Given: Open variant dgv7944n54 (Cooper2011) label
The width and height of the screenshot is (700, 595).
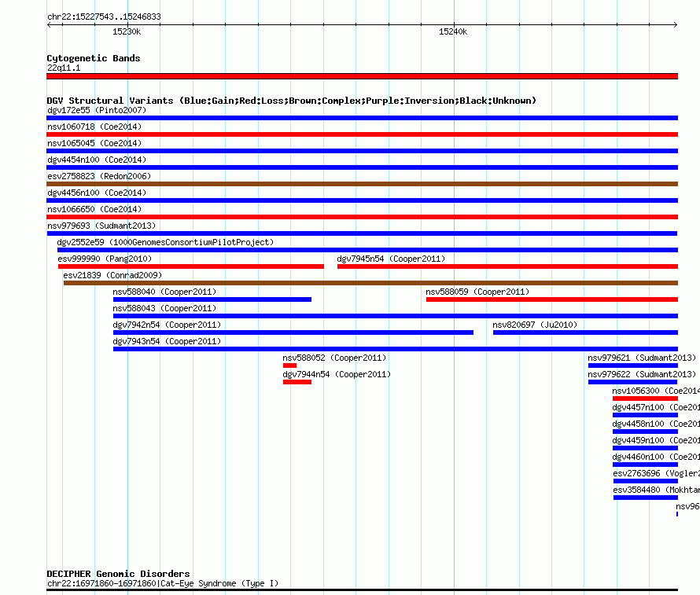Looking at the screenshot, I should point(337,374).
